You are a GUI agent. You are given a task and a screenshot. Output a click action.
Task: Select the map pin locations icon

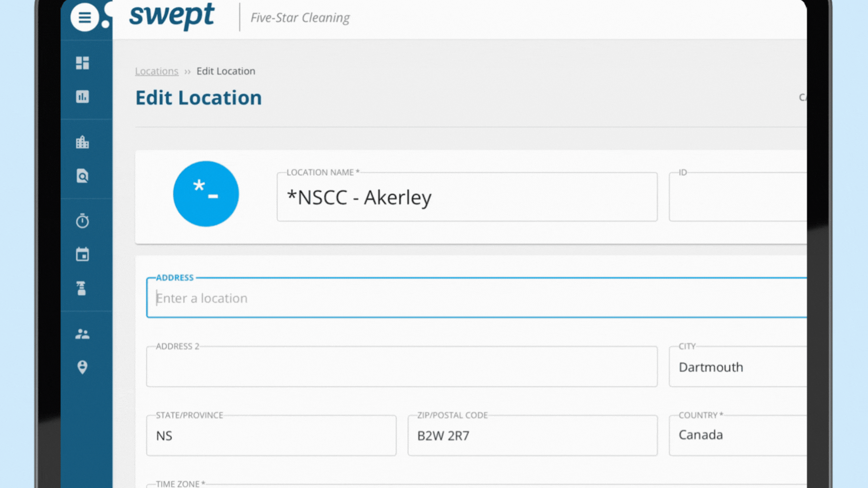[x=82, y=367]
